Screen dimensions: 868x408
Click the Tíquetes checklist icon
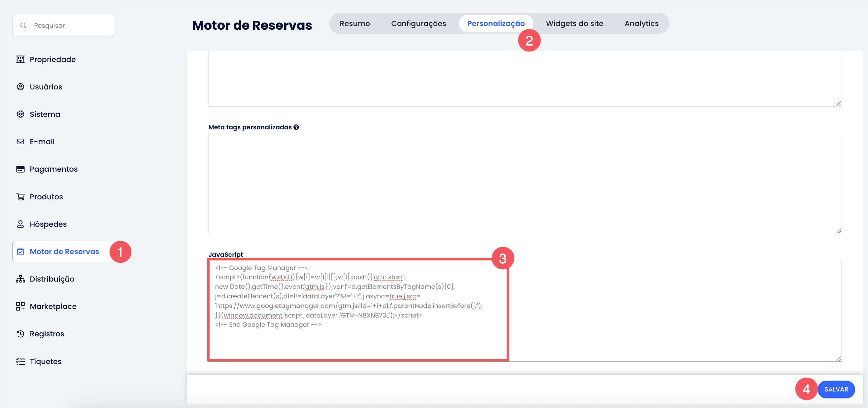point(20,361)
